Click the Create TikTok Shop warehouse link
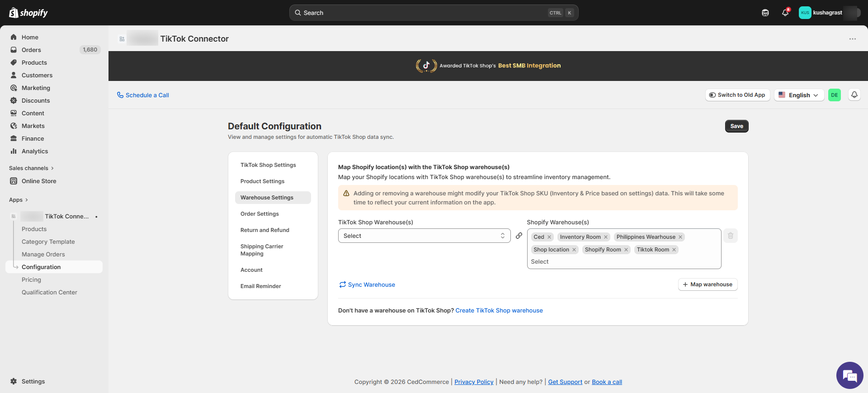 tap(499, 311)
